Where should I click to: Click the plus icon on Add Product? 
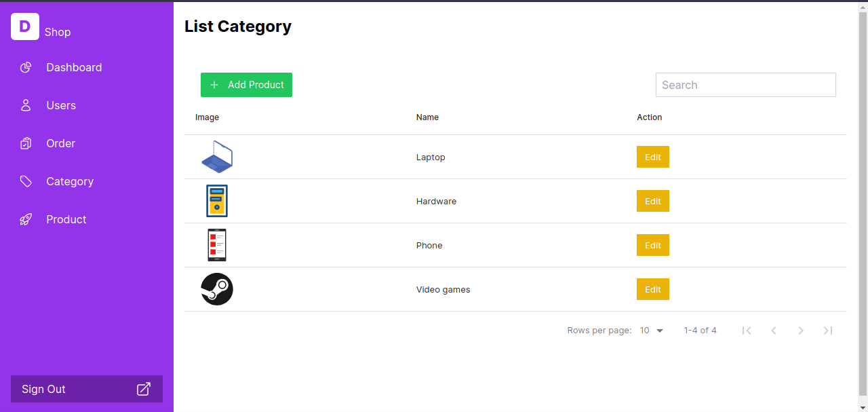click(214, 85)
